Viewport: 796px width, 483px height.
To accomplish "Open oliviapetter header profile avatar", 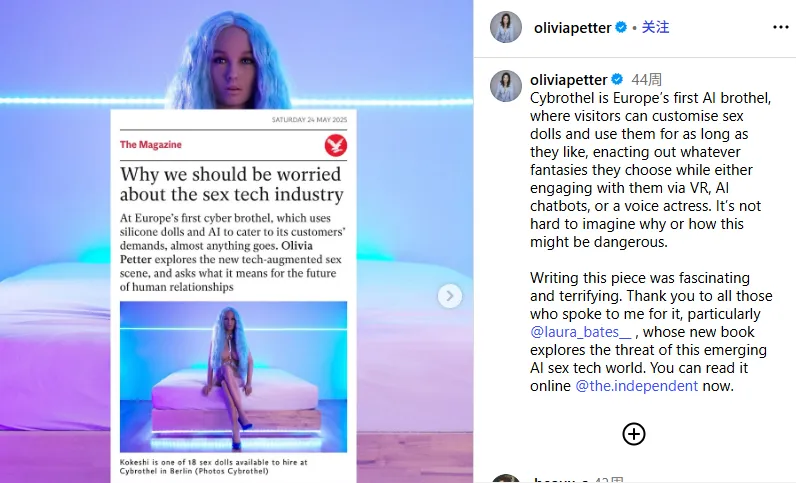I will click(x=506, y=27).
